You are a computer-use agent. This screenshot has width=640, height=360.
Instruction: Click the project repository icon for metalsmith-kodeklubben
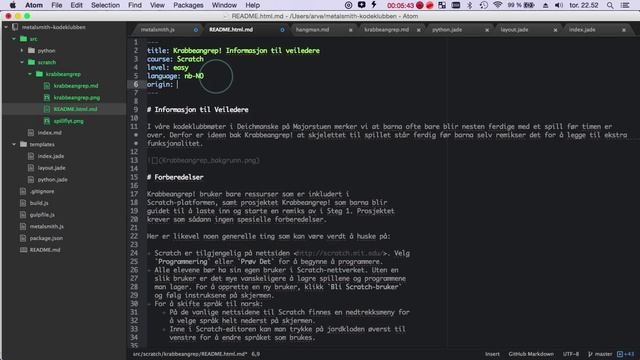(15, 27)
